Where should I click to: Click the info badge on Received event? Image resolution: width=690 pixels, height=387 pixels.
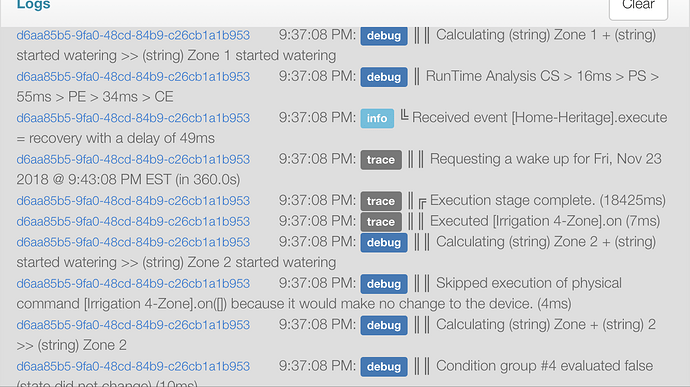pos(377,118)
